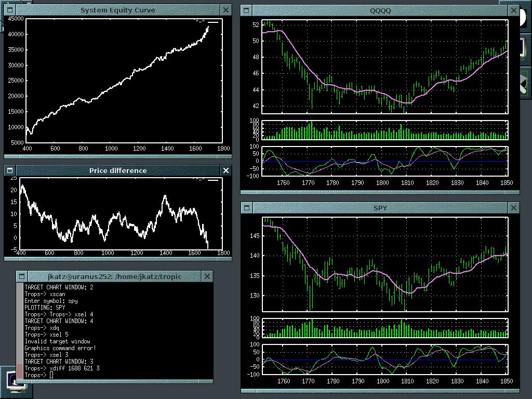Viewport: 532px width, 399px height.
Task: Click the 'Enter symbol: spy' terminal line
Action: click(51, 301)
